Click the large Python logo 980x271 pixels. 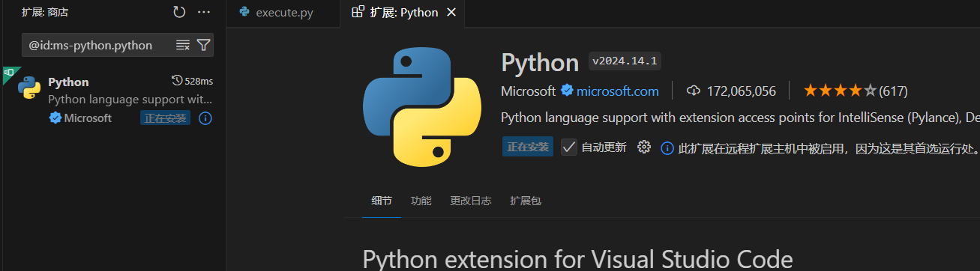[x=421, y=106]
